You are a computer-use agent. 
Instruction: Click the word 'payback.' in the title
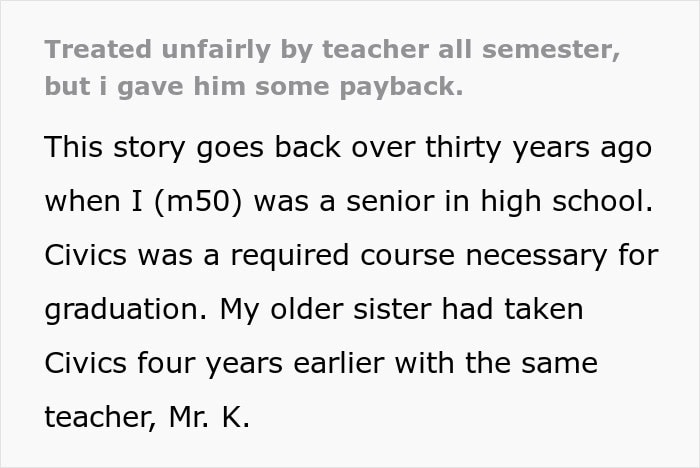pyautogui.click(x=401, y=87)
